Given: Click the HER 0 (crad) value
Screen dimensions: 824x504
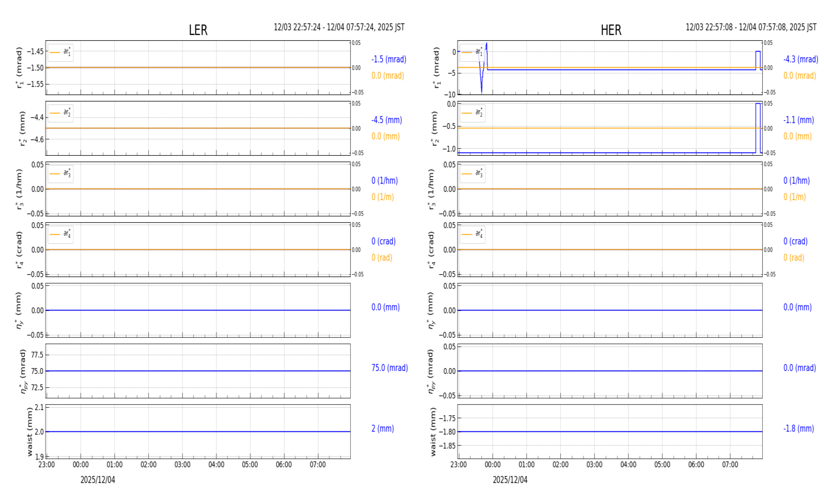Looking at the screenshot, I should click(795, 242).
